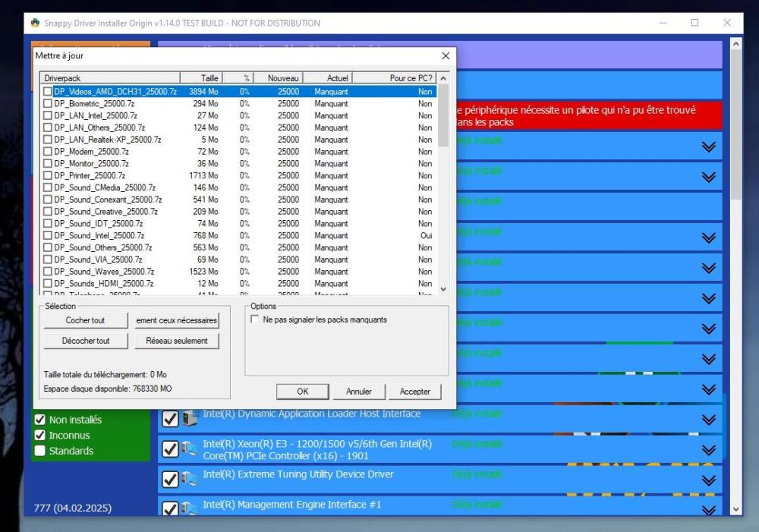Uncheck the Intel Extreme Tuning Utility driver
759x532 pixels.
(x=170, y=480)
